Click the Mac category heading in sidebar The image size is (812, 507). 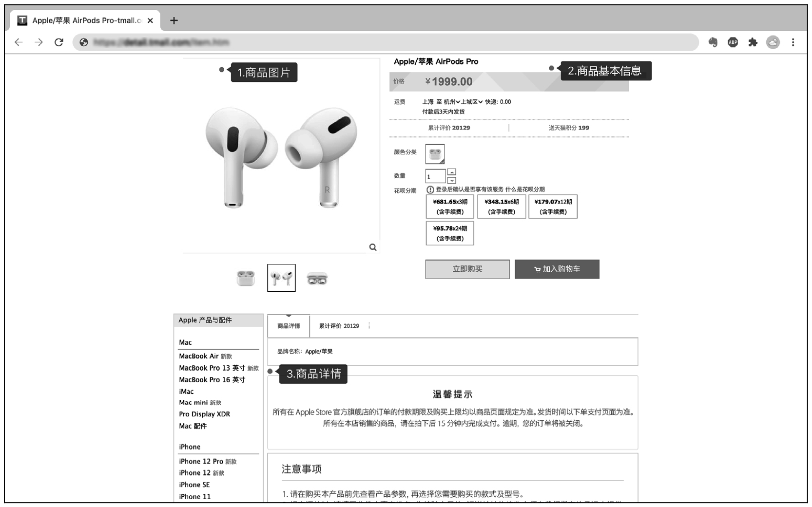[185, 342]
